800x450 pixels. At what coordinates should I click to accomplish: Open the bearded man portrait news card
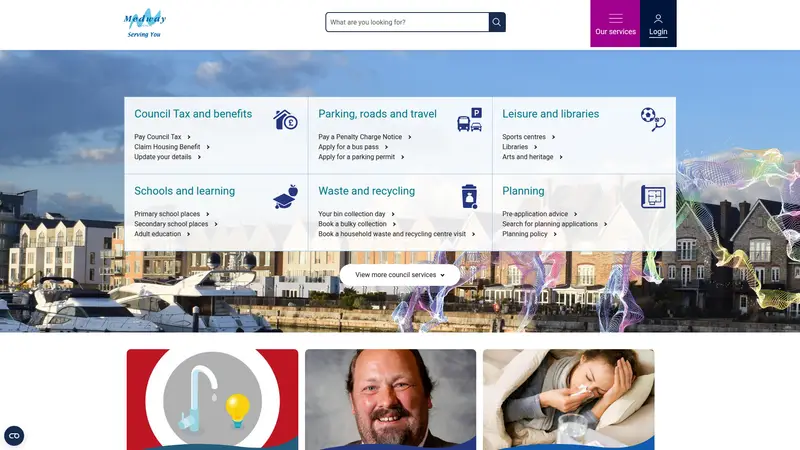click(x=390, y=399)
